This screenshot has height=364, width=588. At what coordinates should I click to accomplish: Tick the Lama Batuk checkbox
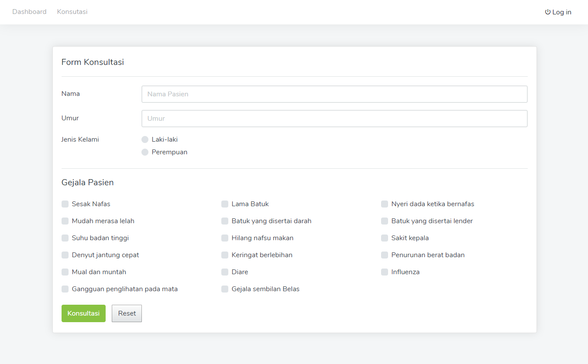click(225, 204)
